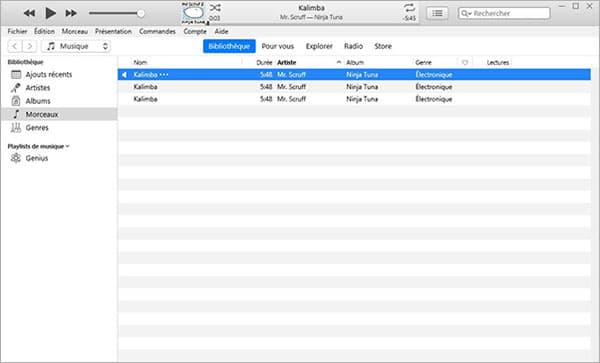The image size is (600, 363).
Task: Click Mr. Scruff artist in the second row
Action: pyautogui.click(x=292, y=87)
